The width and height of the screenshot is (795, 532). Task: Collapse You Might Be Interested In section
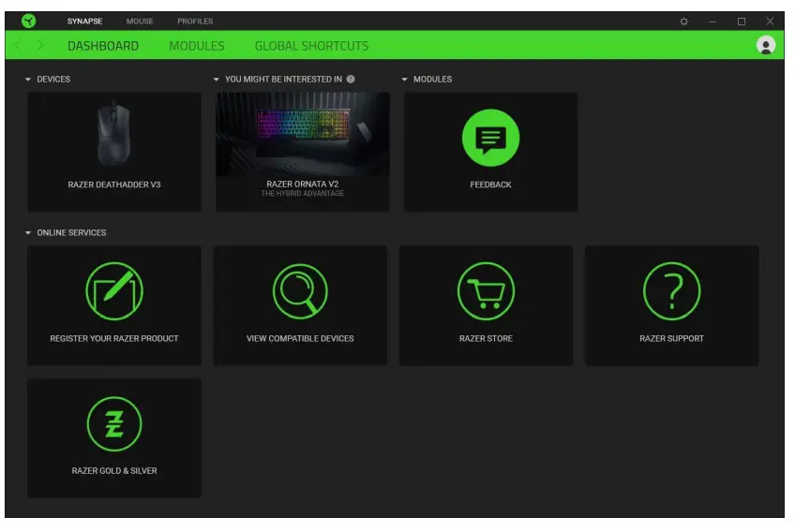point(217,80)
